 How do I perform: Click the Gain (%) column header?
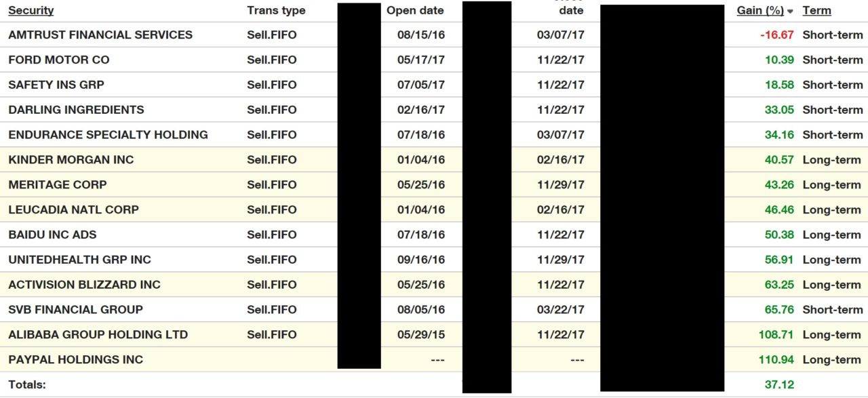tap(759, 11)
